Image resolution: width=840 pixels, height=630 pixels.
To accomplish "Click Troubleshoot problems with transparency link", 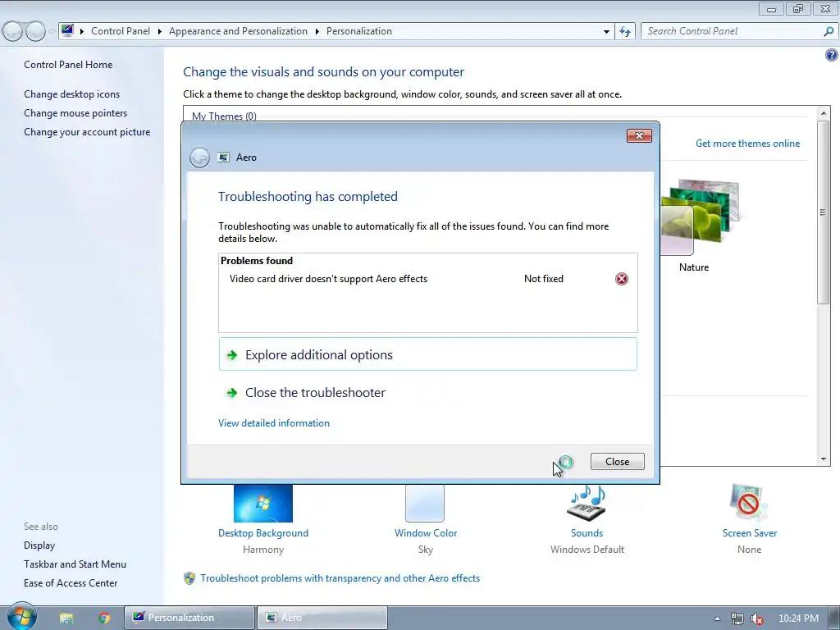I will (340, 578).
